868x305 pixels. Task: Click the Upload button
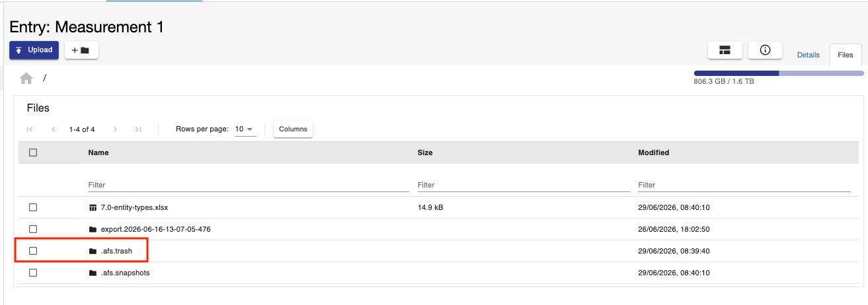point(34,50)
